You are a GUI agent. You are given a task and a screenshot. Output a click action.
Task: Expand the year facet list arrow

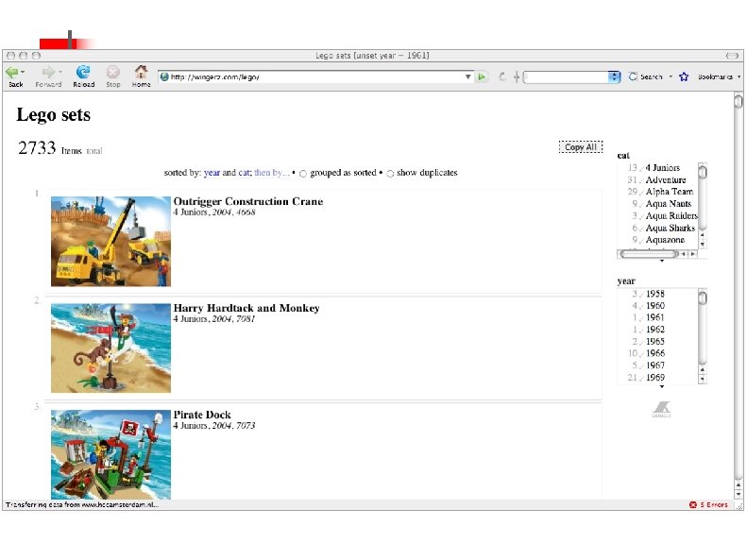[x=662, y=386]
